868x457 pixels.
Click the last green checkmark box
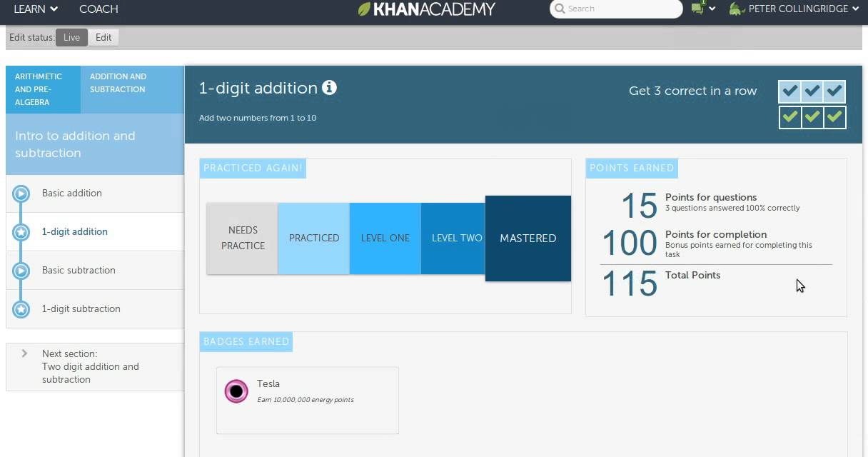point(834,116)
